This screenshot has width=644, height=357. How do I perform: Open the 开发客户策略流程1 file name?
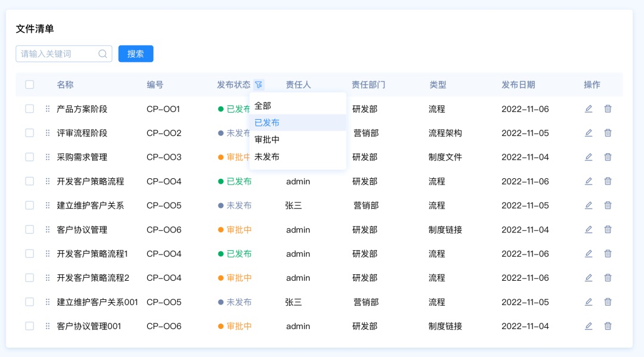pyautogui.click(x=92, y=253)
